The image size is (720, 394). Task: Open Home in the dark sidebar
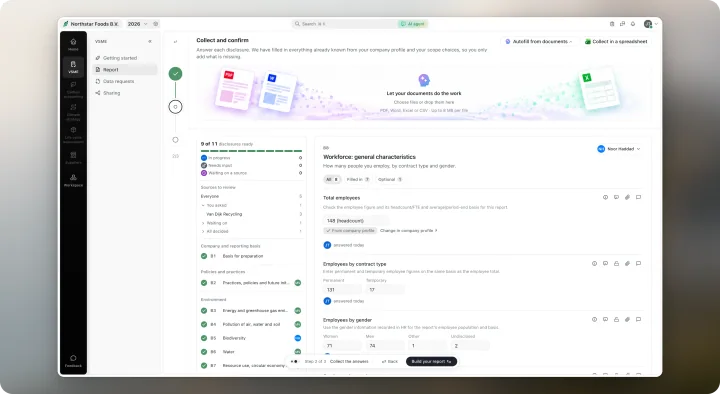click(x=73, y=44)
